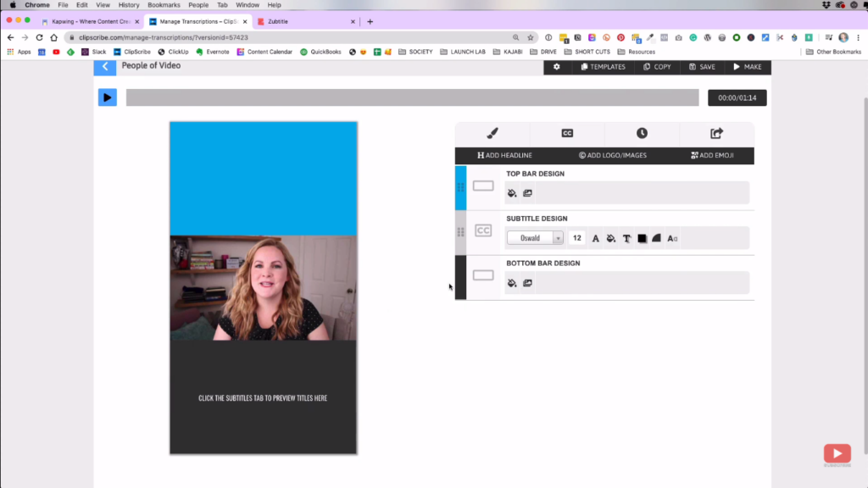The image size is (868, 488).
Task: Bookmark this page with the star icon
Action: point(531,37)
